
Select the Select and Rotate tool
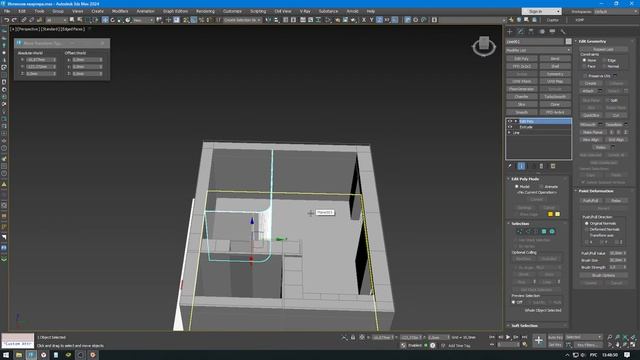113,20
